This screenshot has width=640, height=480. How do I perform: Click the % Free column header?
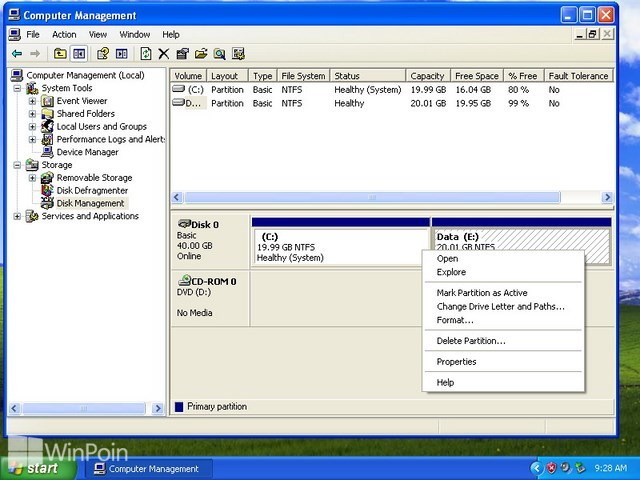[524, 76]
